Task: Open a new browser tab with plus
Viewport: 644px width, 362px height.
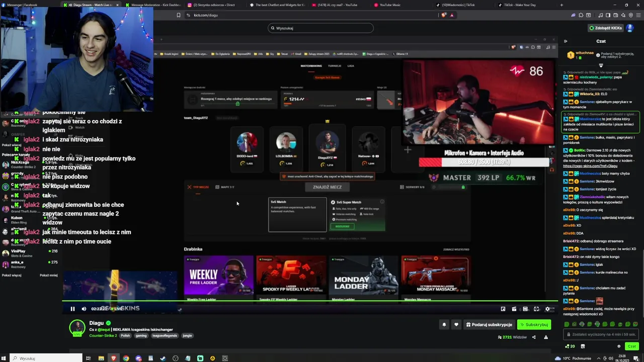Action: [x=561, y=5]
